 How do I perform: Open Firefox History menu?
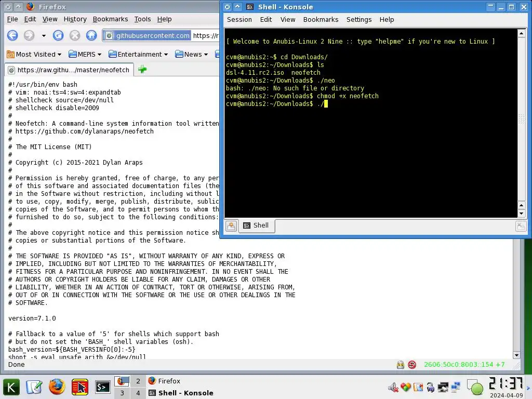pyautogui.click(x=75, y=19)
